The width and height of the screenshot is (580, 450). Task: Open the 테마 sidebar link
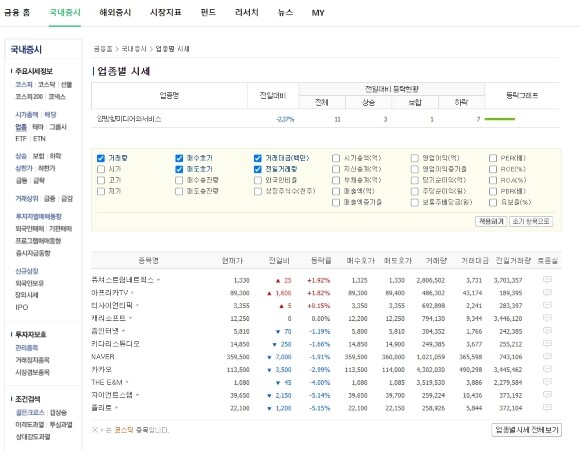pyautogui.click(x=38, y=127)
